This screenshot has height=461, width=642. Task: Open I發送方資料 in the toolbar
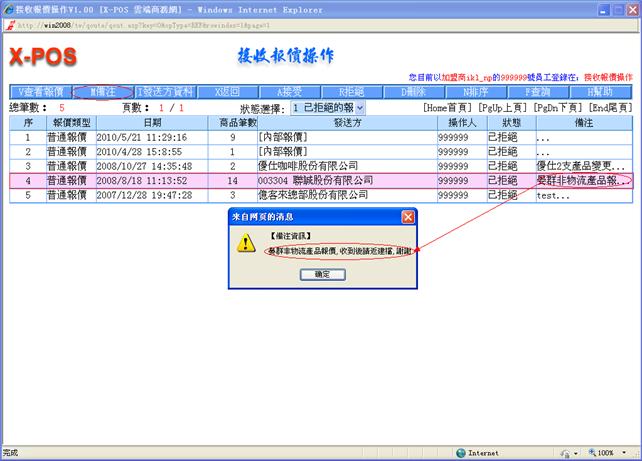point(166,91)
